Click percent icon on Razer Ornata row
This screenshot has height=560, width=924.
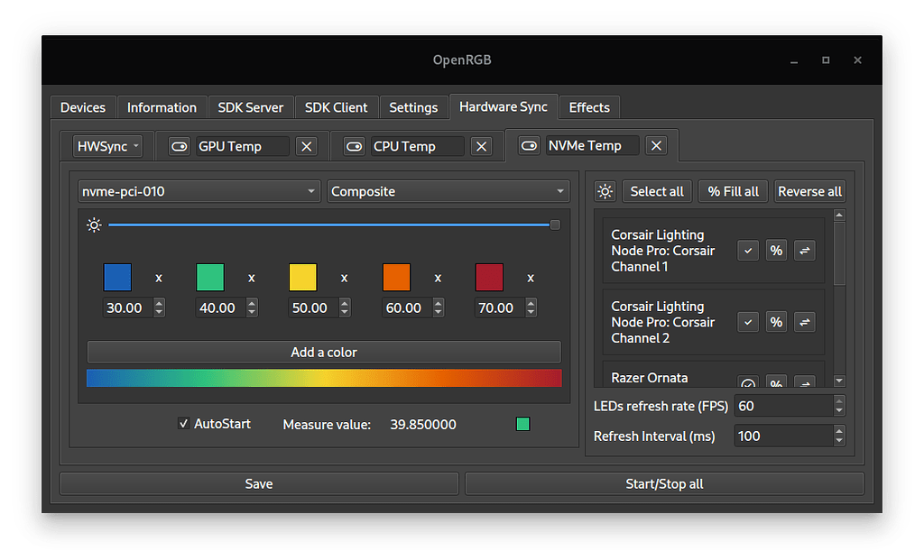point(776,382)
